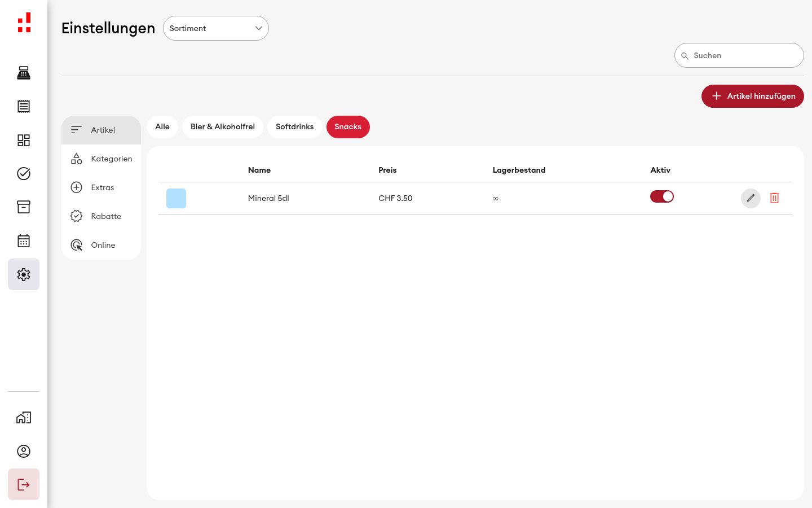
Task: Open the checkmark circle icon in sidebar
Action: point(24,173)
